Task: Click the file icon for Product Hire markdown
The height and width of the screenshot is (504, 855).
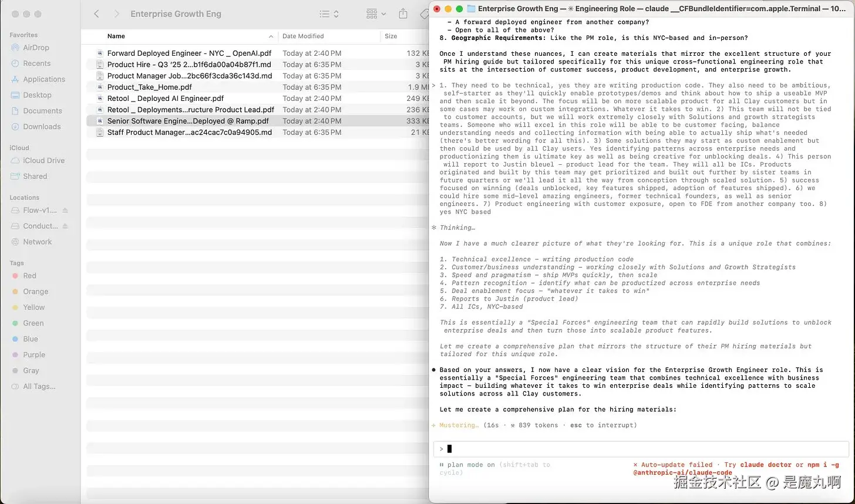Action: pos(100,65)
